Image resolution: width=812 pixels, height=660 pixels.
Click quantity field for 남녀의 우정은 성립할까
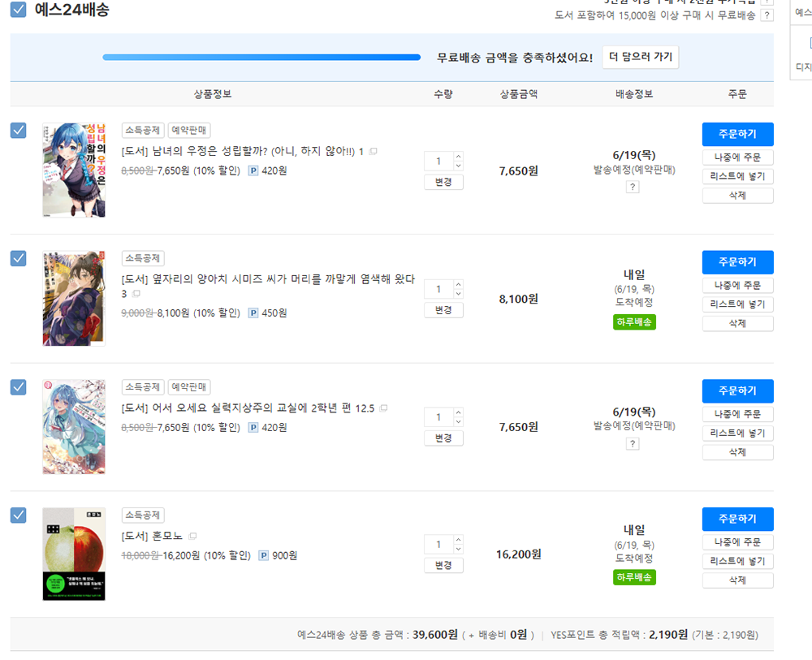[x=438, y=161]
